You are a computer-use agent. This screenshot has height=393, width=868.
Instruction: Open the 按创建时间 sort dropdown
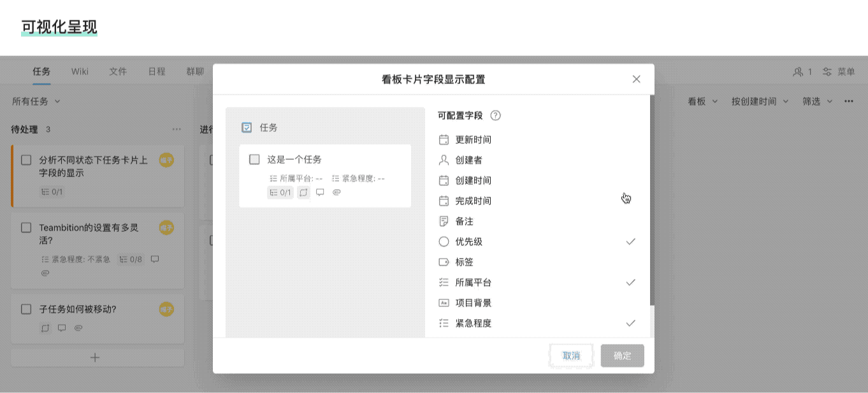(760, 101)
